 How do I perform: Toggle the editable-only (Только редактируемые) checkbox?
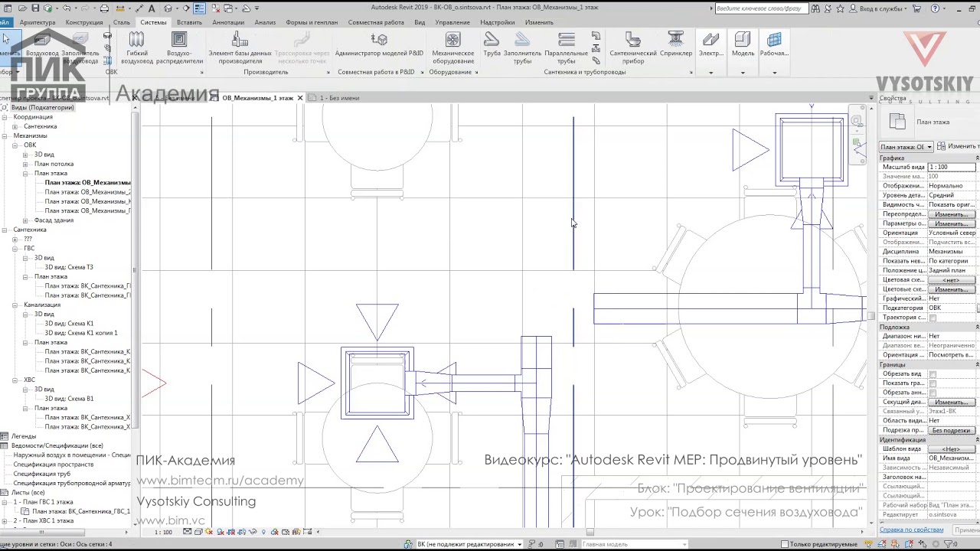click(x=785, y=544)
